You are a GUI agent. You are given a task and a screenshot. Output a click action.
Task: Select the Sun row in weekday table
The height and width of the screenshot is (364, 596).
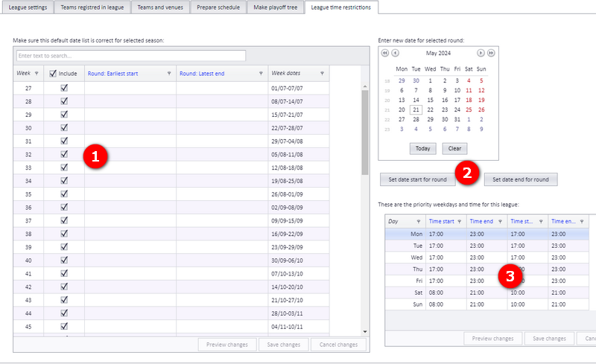coord(487,304)
